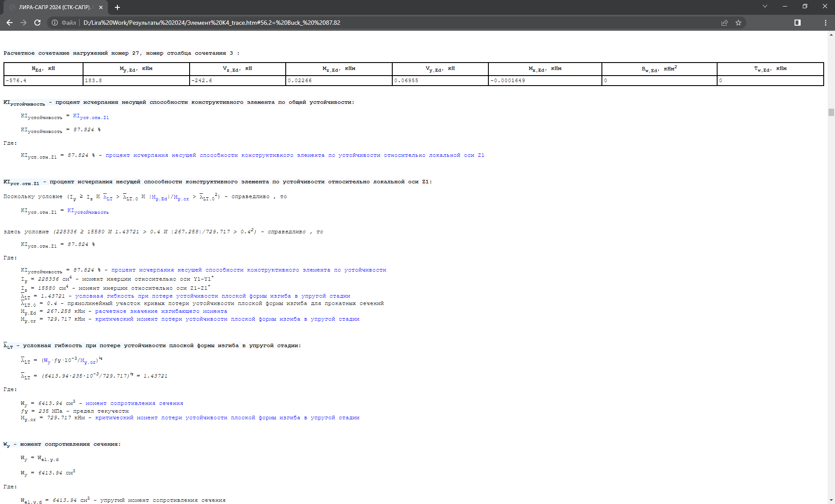The width and height of the screenshot is (835, 504).
Task: Close the ЛИРА-САПР 2024 tab
Action: [x=101, y=7]
